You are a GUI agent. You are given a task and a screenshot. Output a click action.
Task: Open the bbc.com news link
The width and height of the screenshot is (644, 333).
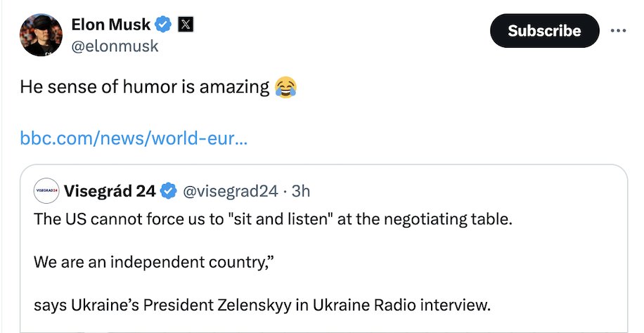click(x=134, y=138)
